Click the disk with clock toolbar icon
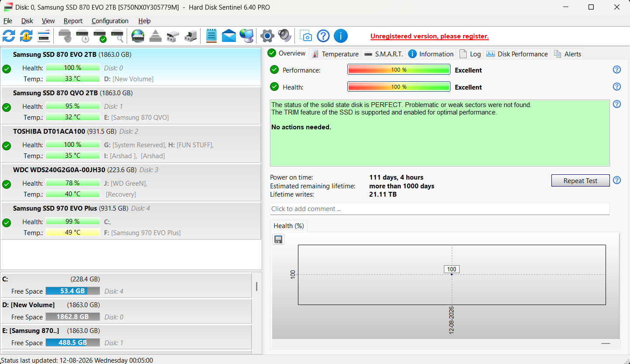The image size is (630, 364). tap(82, 36)
